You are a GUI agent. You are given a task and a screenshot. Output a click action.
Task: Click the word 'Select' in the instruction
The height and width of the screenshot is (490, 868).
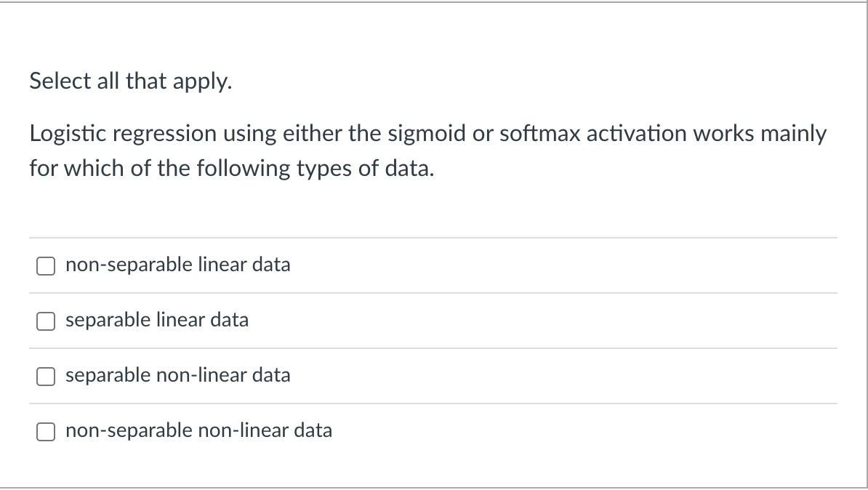(x=59, y=81)
